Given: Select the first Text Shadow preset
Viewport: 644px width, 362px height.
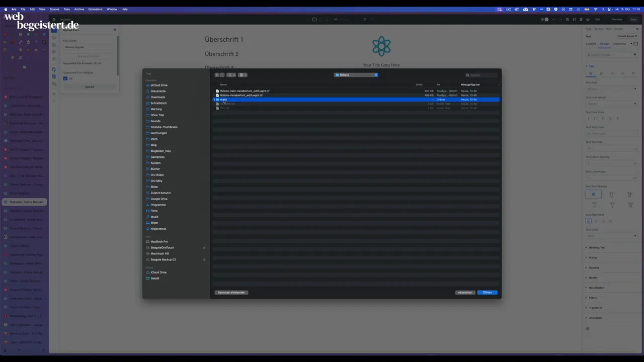Looking at the screenshot, I should (594, 195).
